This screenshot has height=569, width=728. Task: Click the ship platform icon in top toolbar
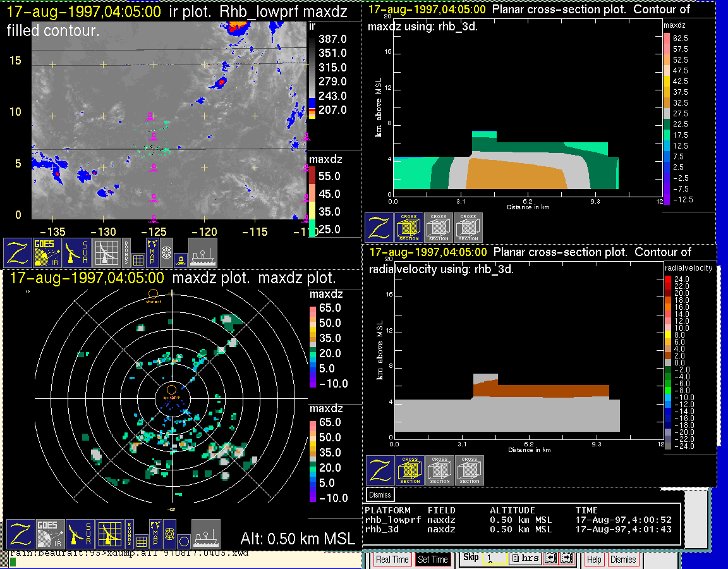[x=203, y=252]
